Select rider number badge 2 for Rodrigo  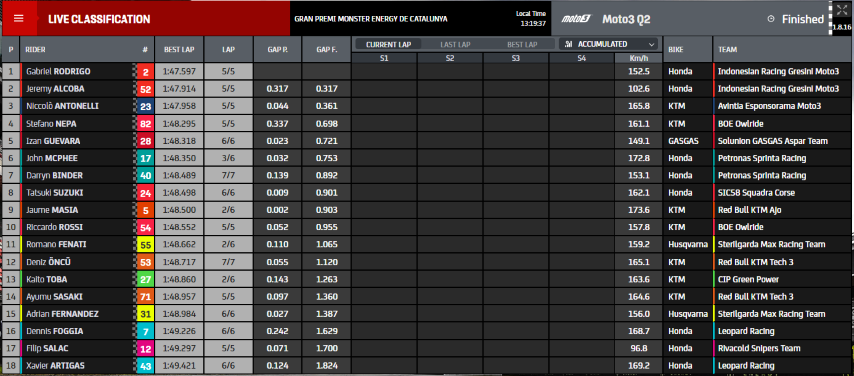coord(145,71)
